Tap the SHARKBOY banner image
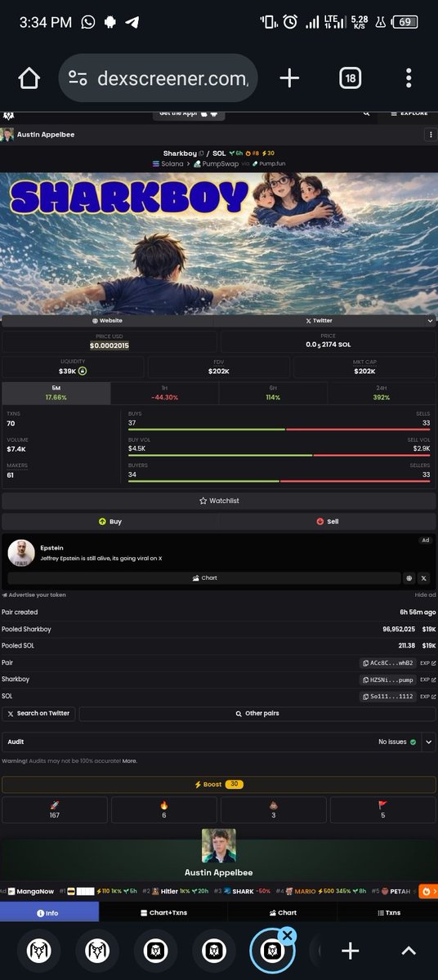 [219, 243]
